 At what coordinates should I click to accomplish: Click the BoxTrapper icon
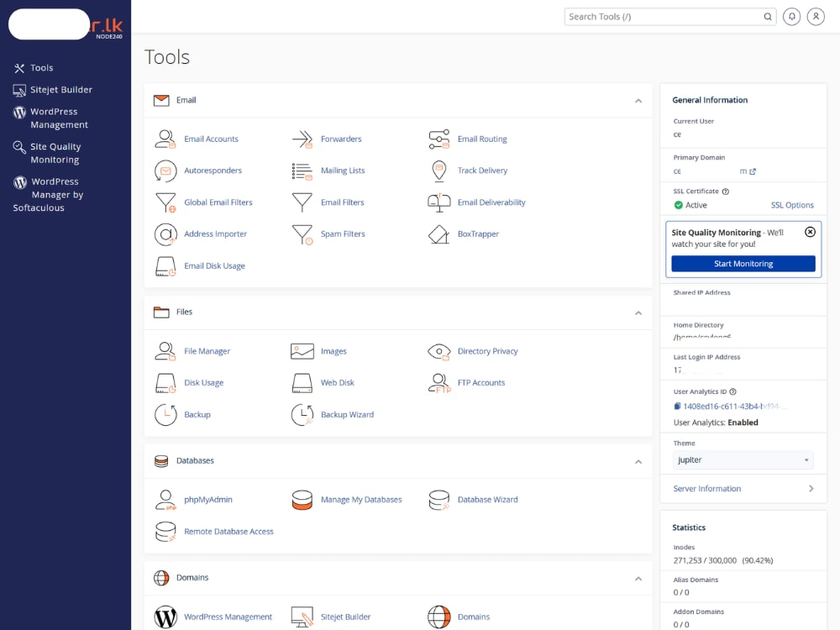point(438,234)
